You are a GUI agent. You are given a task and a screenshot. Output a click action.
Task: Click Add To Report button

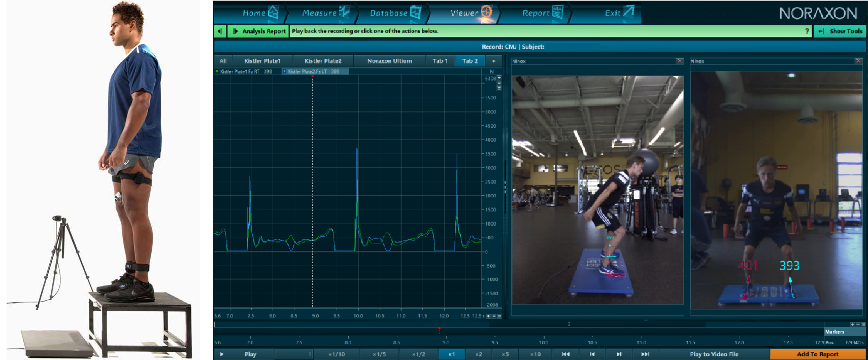click(x=817, y=354)
